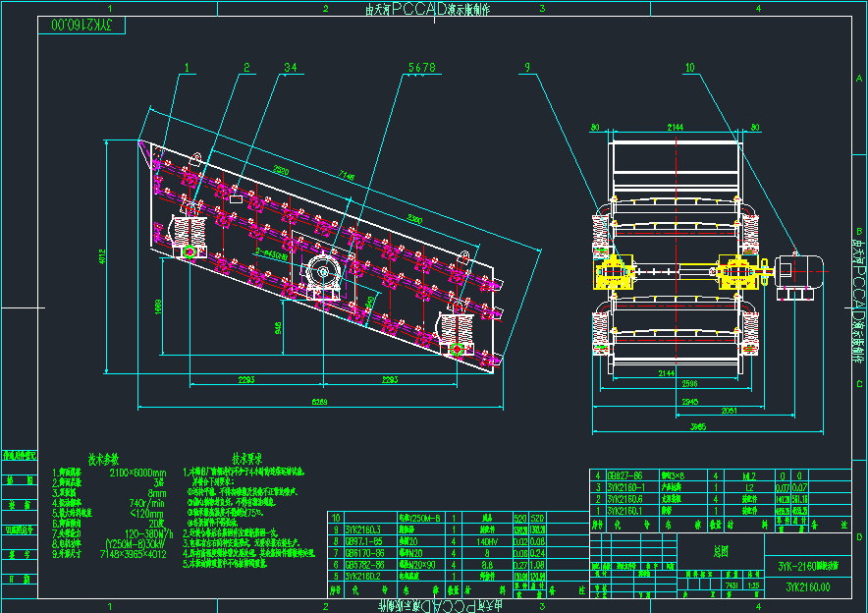The image size is (868, 613).
Task: Select parts list code 3YK2160.3
Action: 362,529
